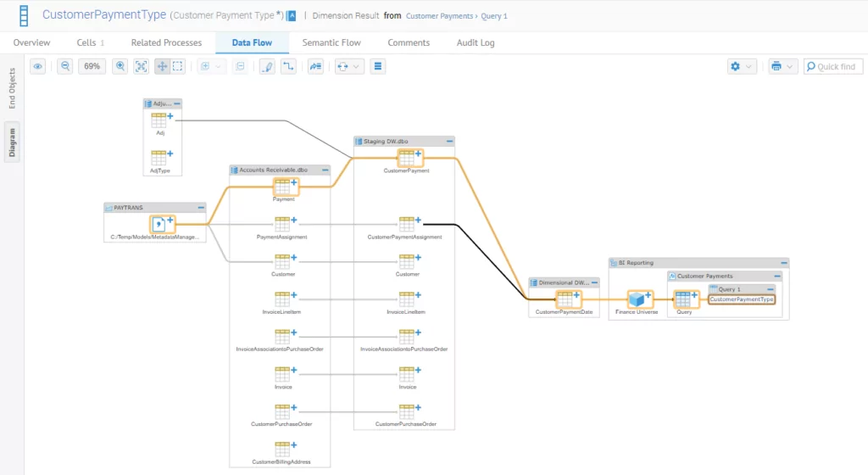The image size is (868, 475).
Task: Open the End Objects side panel
Action: (x=12, y=89)
